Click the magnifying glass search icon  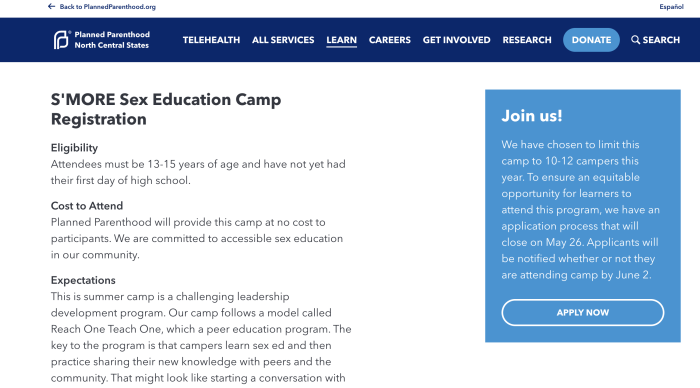635,40
